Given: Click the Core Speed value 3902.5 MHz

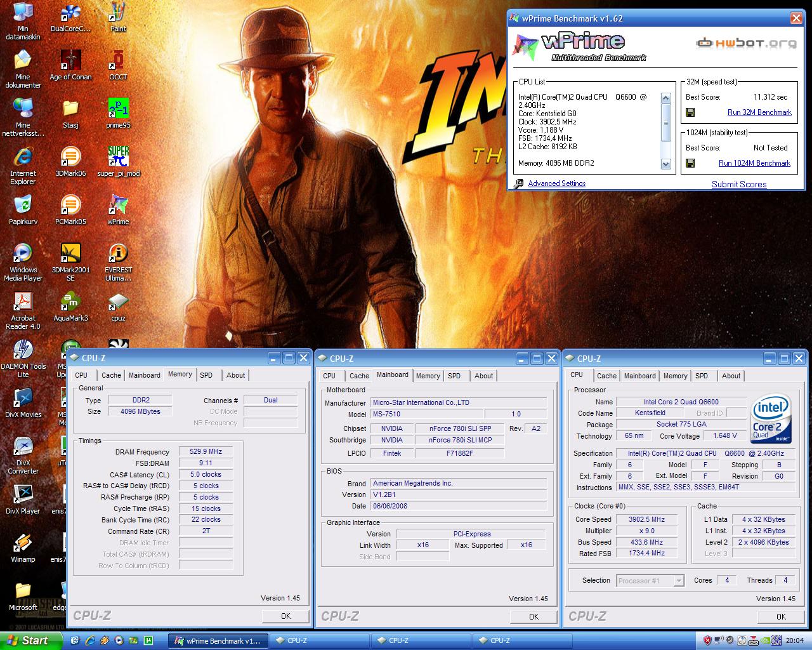Looking at the screenshot, I should 646,519.
